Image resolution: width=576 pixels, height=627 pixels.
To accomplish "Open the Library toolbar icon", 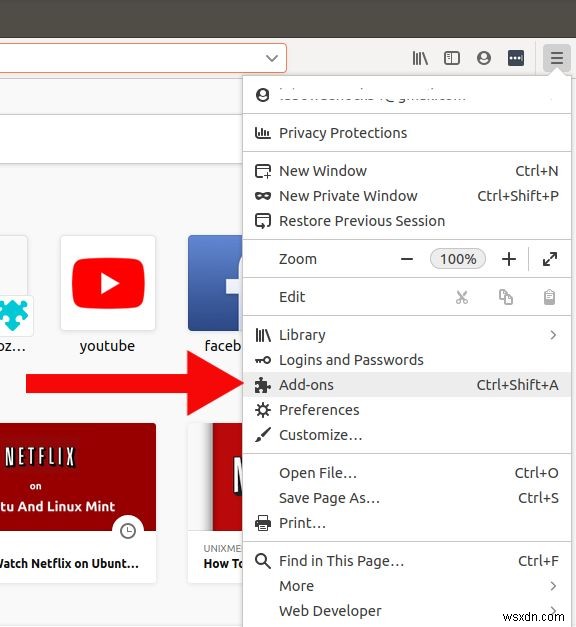I will pyautogui.click(x=420, y=58).
